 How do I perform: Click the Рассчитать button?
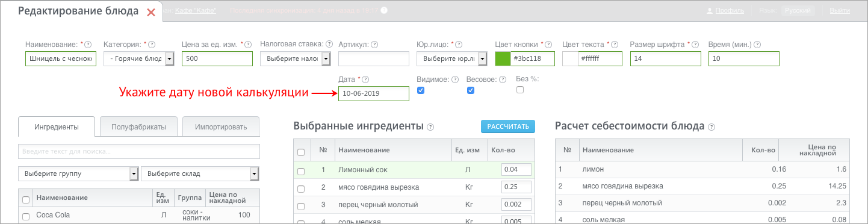pos(508,126)
